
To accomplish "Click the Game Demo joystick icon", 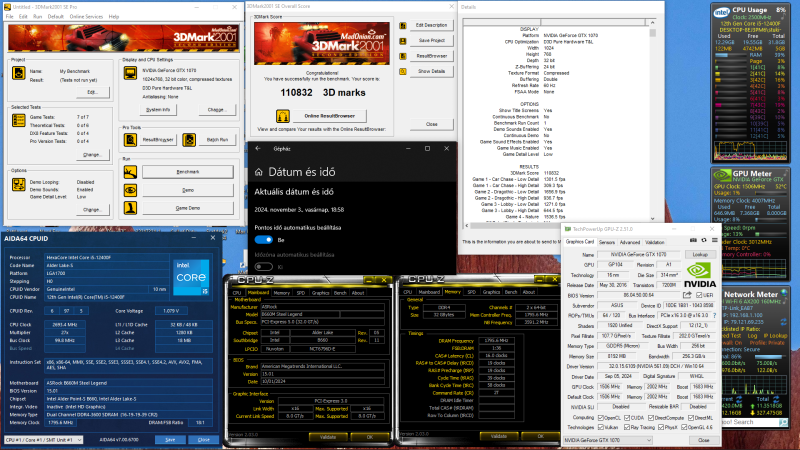I will tap(130, 208).
